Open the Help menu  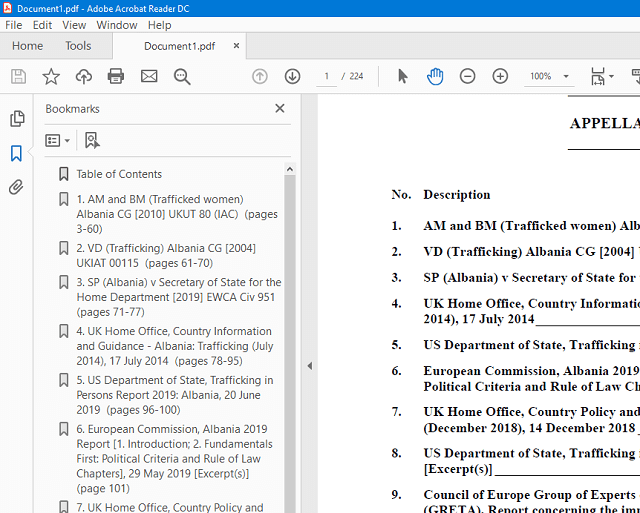tap(159, 25)
